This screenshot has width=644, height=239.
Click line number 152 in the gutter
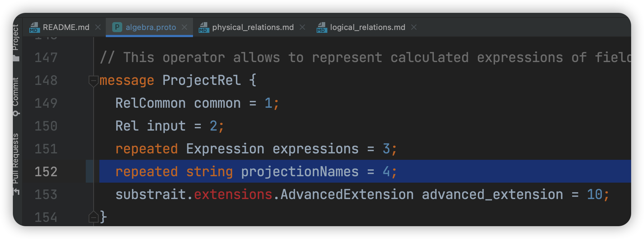pyautogui.click(x=46, y=172)
